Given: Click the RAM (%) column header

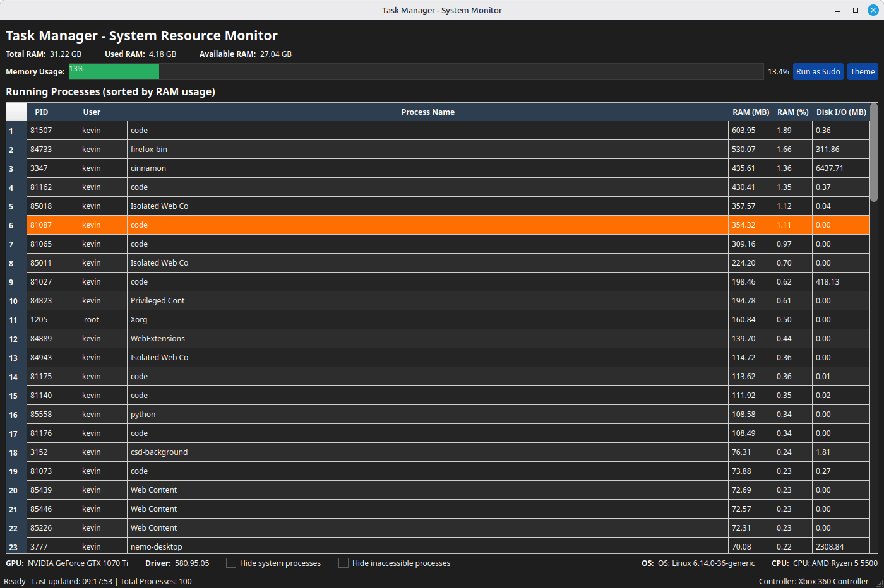Looking at the screenshot, I should (792, 112).
